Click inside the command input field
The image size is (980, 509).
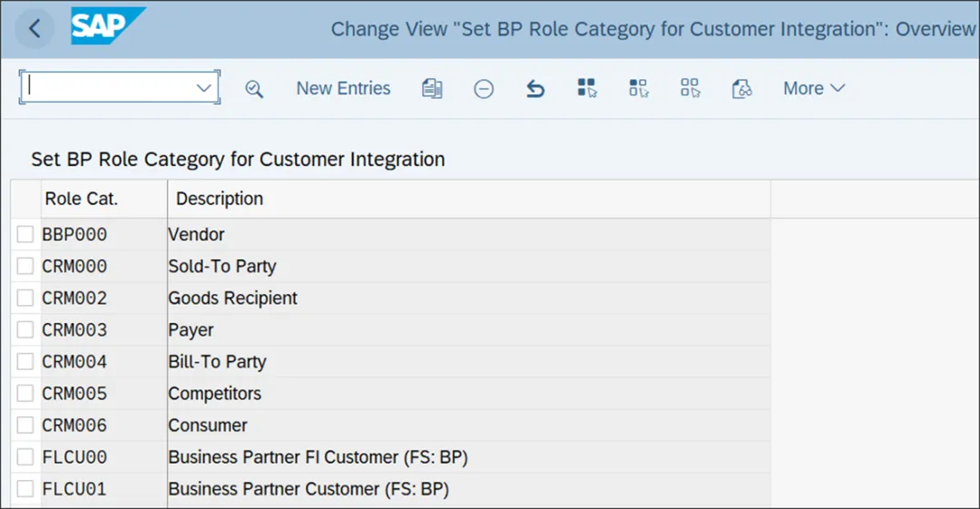coord(107,88)
